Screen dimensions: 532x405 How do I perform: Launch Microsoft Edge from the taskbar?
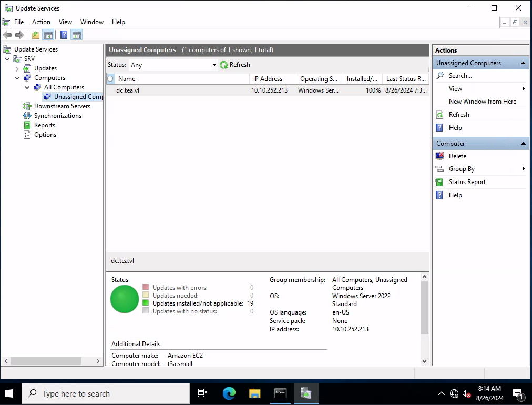pyautogui.click(x=229, y=393)
